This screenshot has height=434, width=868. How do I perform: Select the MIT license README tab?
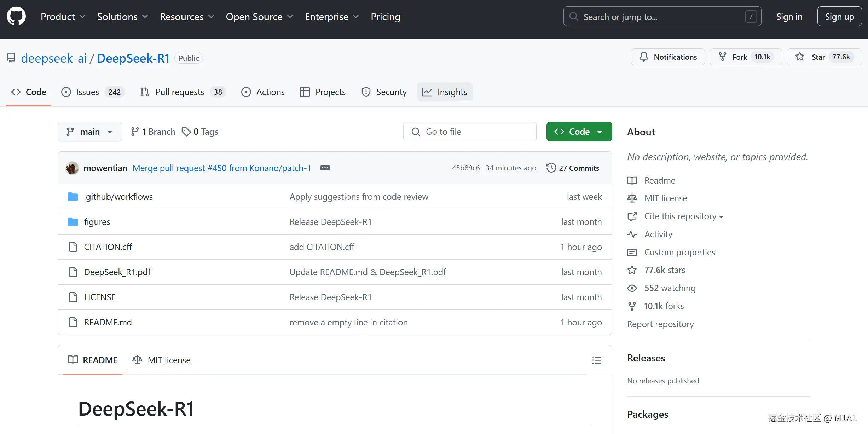[161, 360]
